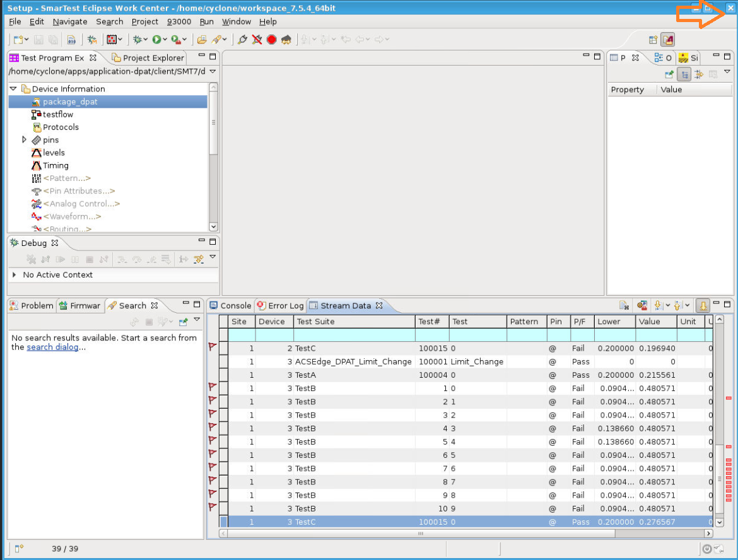Click the binary file 010 toolbar icon
The width and height of the screenshot is (738, 560).
click(71, 40)
